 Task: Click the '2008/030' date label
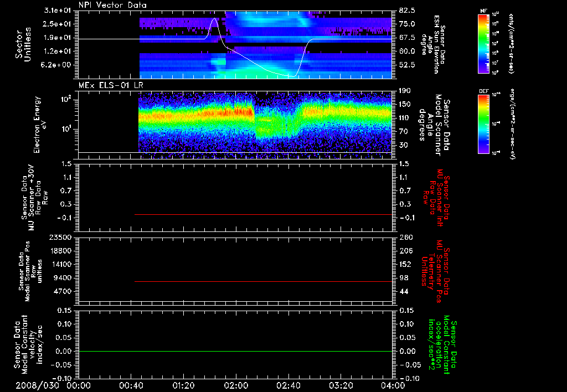37,385
